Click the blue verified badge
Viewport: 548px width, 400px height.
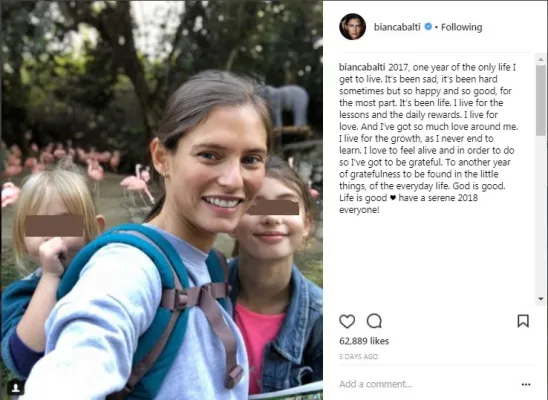point(428,27)
